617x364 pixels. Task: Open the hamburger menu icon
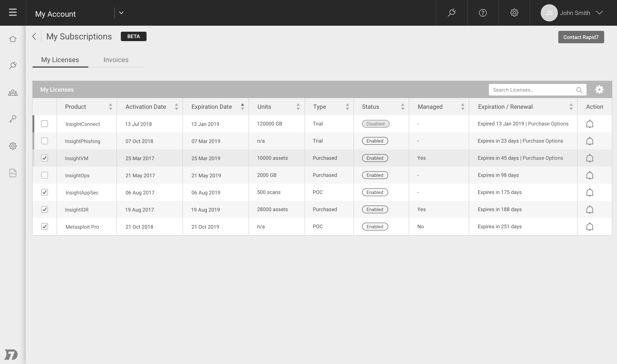pos(13,12)
